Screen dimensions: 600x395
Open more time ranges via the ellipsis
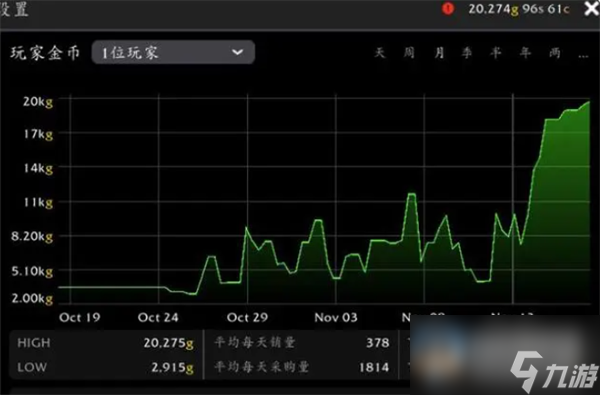pyautogui.click(x=583, y=55)
